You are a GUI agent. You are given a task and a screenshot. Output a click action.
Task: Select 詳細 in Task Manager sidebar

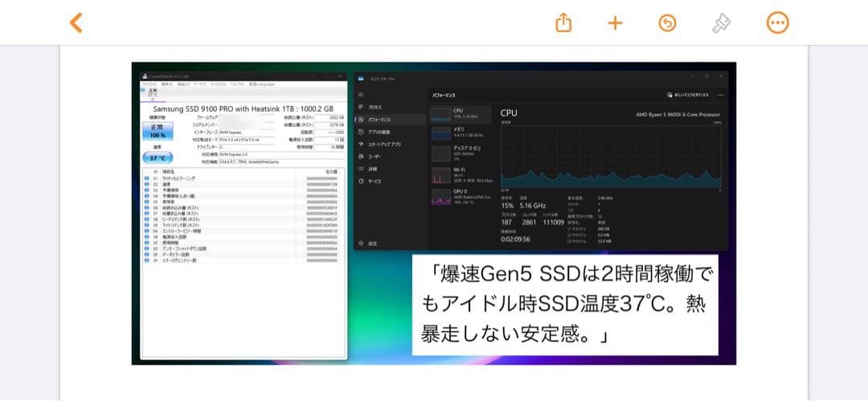pos(373,169)
